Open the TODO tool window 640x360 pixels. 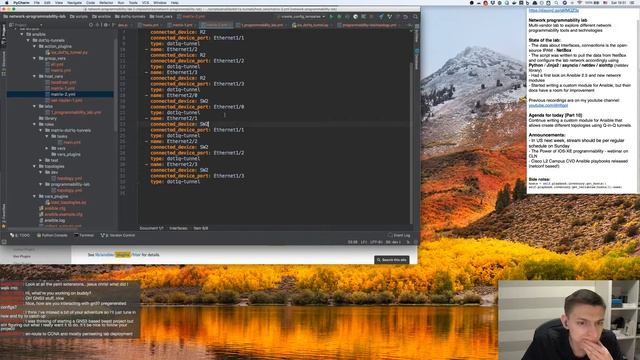(20, 236)
